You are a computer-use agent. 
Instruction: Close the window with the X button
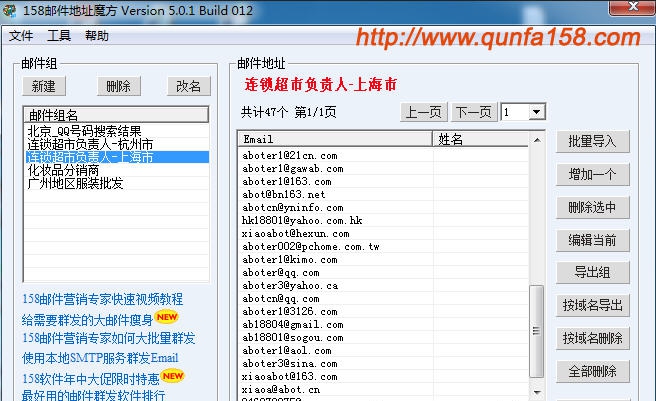point(633,8)
